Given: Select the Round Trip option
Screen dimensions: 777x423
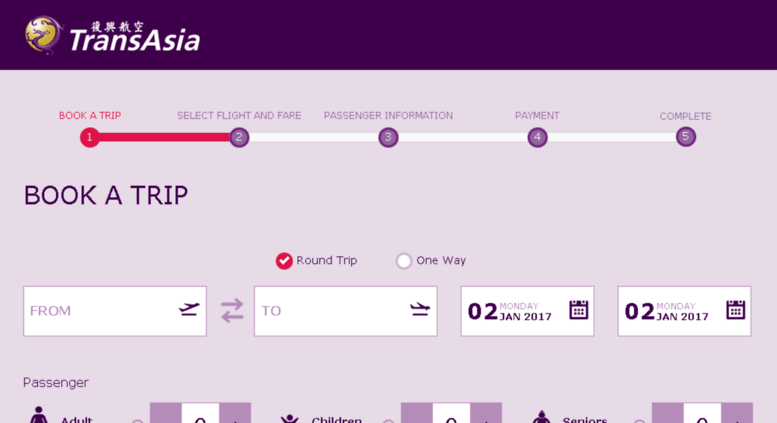Looking at the screenshot, I should click(x=316, y=261).
